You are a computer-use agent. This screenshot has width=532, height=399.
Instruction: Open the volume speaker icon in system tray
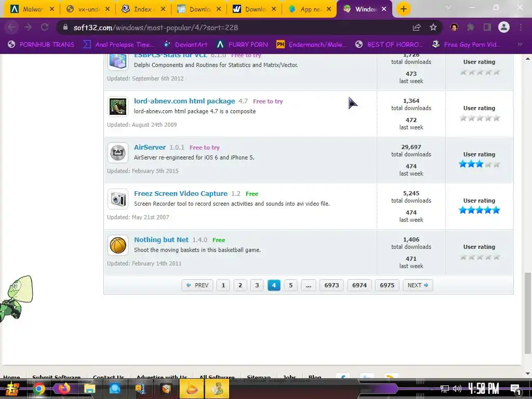(x=457, y=389)
